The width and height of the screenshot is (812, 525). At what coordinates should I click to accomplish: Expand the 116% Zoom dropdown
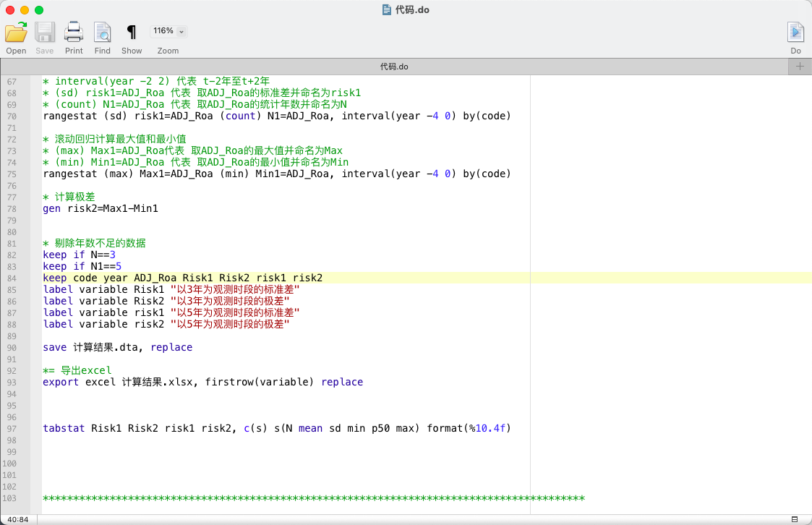(x=168, y=31)
